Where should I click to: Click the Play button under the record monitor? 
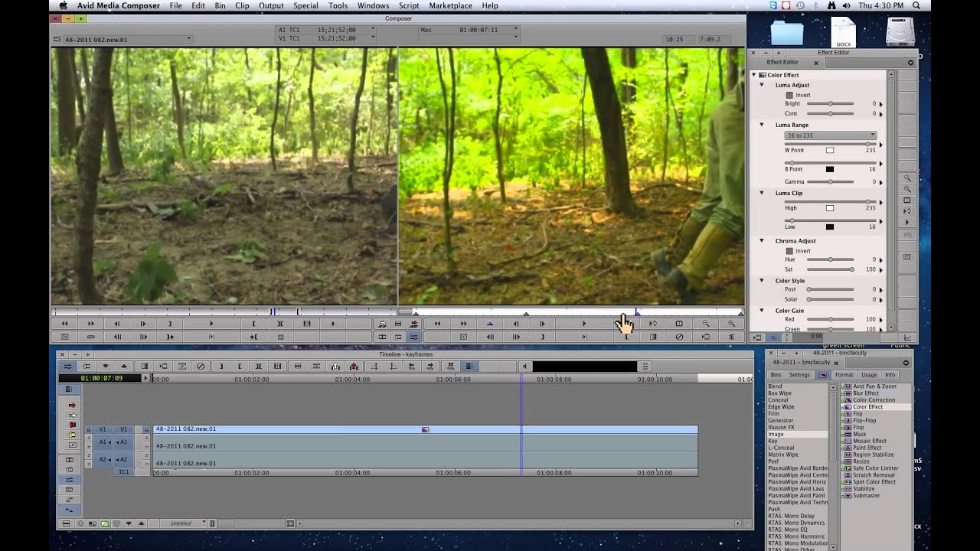click(x=583, y=324)
